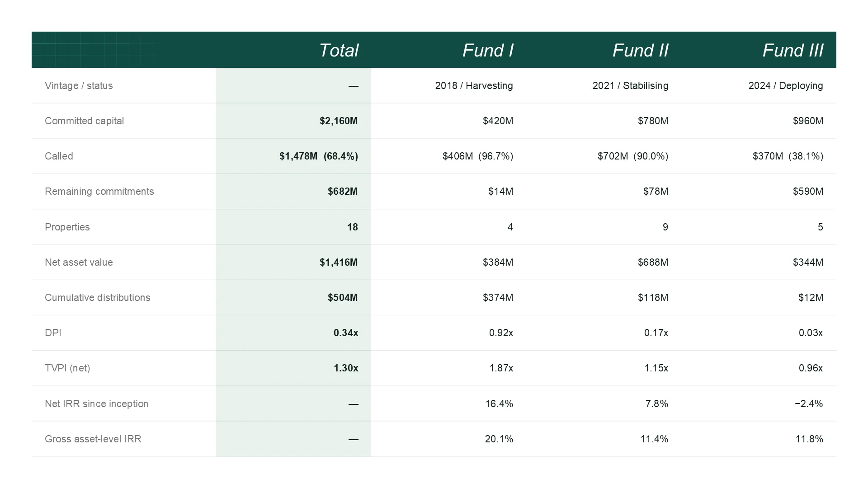Click the Net asset value label

point(79,263)
